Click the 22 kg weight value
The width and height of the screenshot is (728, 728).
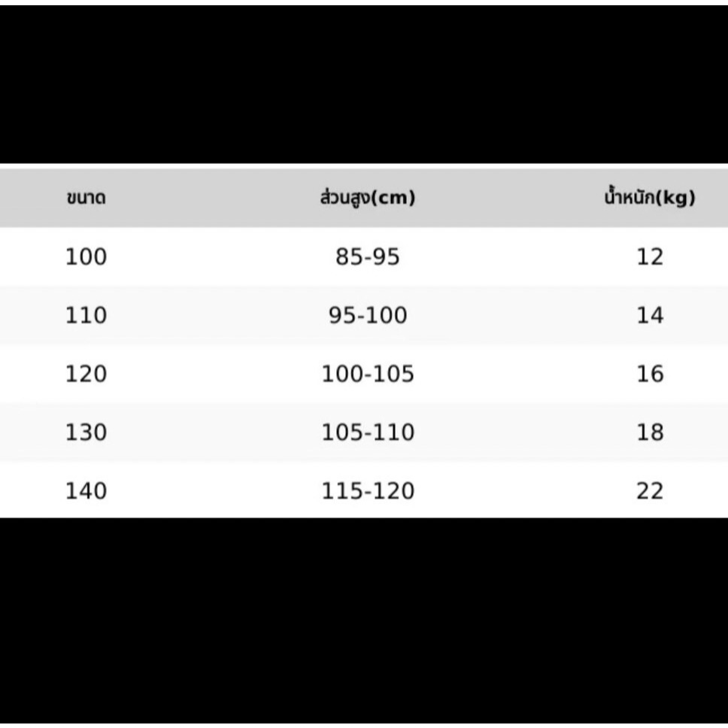coord(651,491)
